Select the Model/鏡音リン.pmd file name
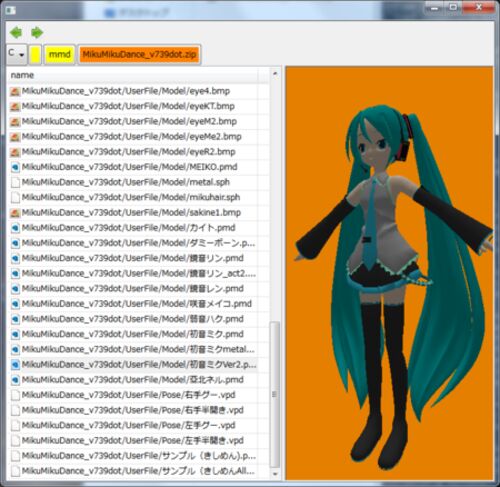The image size is (500, 487). click(x=133, y=258)
